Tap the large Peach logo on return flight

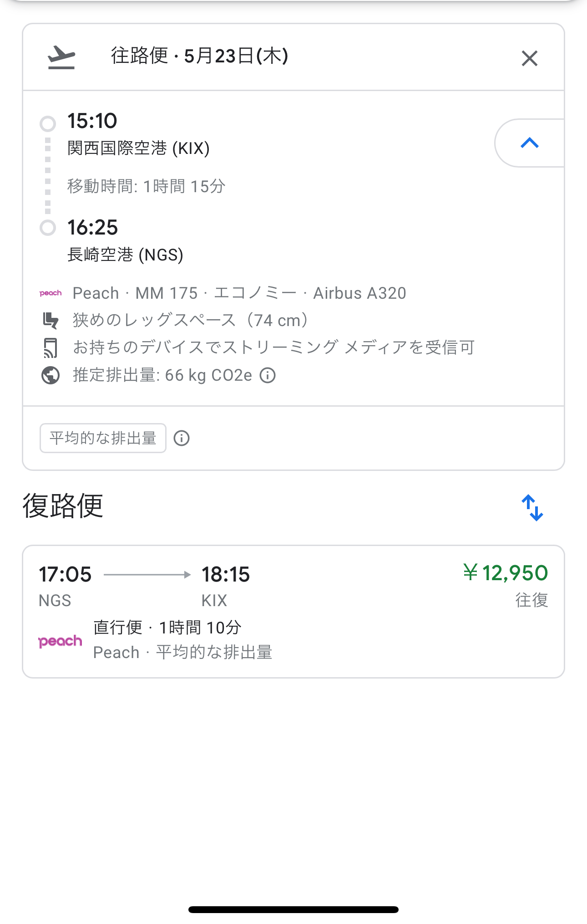(x=61, y=641)
